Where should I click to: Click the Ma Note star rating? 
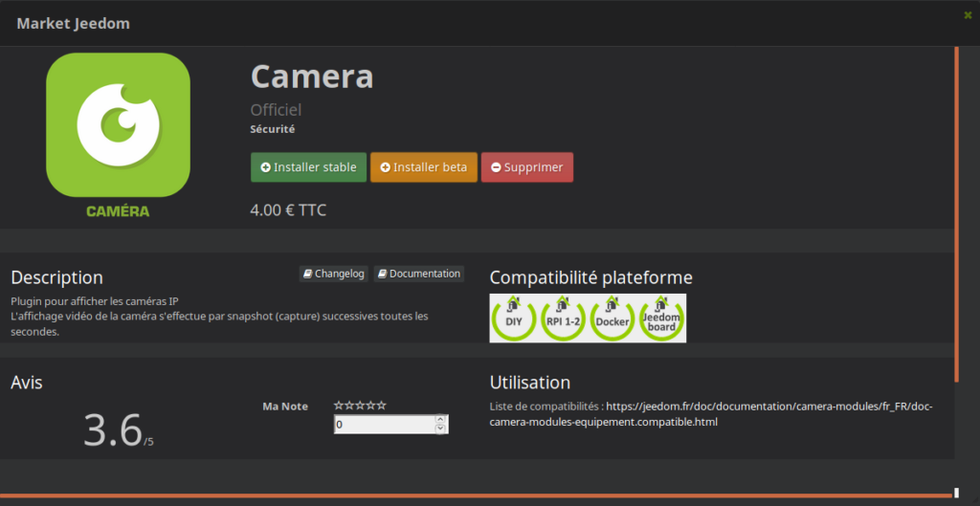(x=360, y=406)
